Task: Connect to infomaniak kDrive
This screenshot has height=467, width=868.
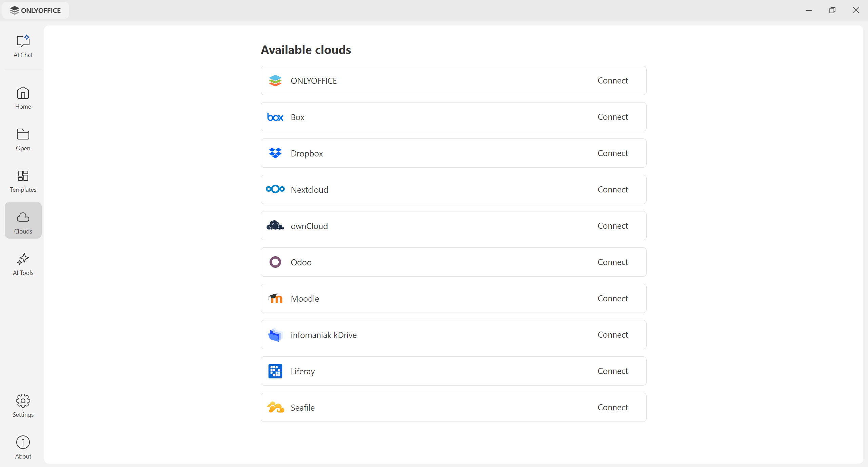Action: (613, 335)
